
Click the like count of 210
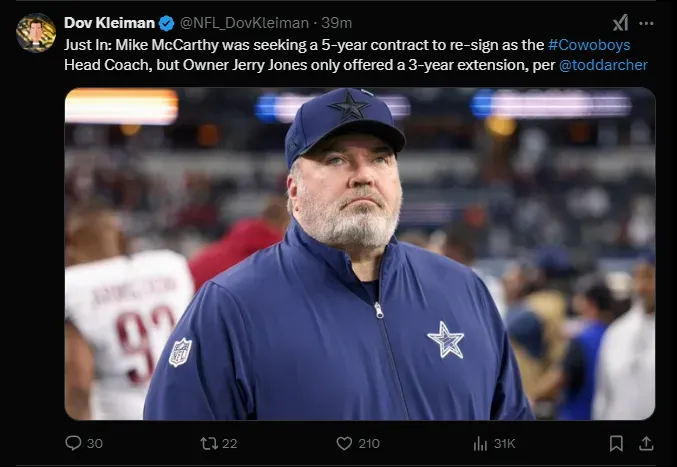[369, 443]
